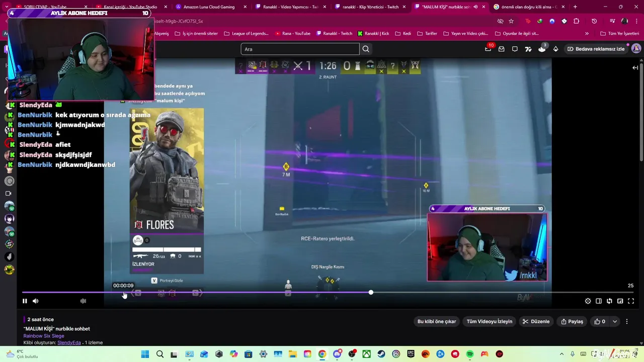Viewport: 644px width, 362px height.
Task: Open 'Rana - YouTube' bookmark
Action: tap(293, 34)
